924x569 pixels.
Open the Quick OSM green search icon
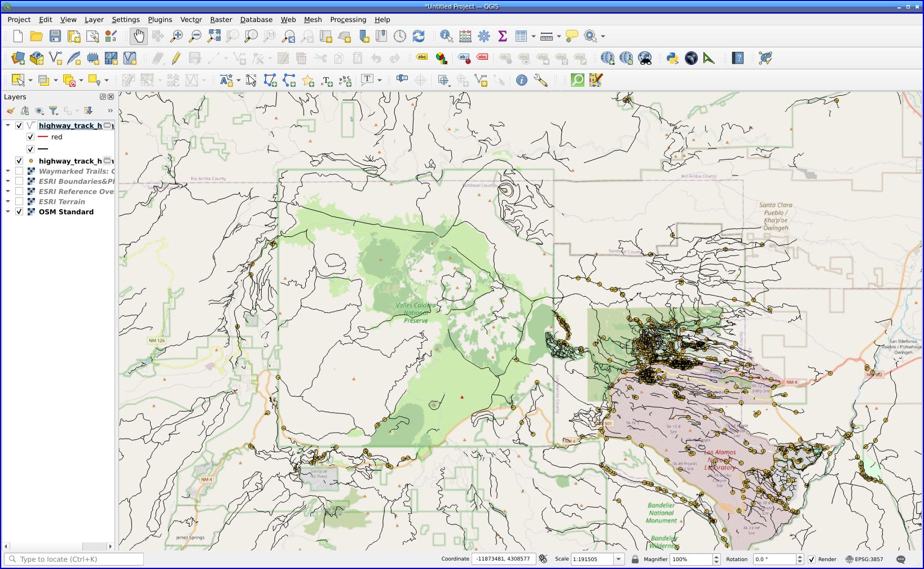point(578,80)
